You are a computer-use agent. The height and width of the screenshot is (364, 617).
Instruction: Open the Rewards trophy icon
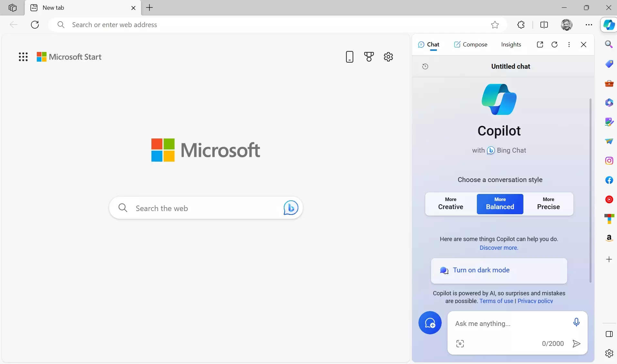[x=369, y=57]
